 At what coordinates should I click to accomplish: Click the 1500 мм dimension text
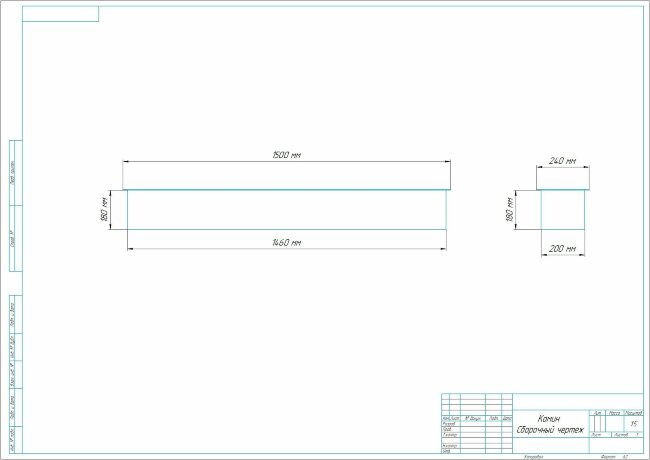pos(287,155)
